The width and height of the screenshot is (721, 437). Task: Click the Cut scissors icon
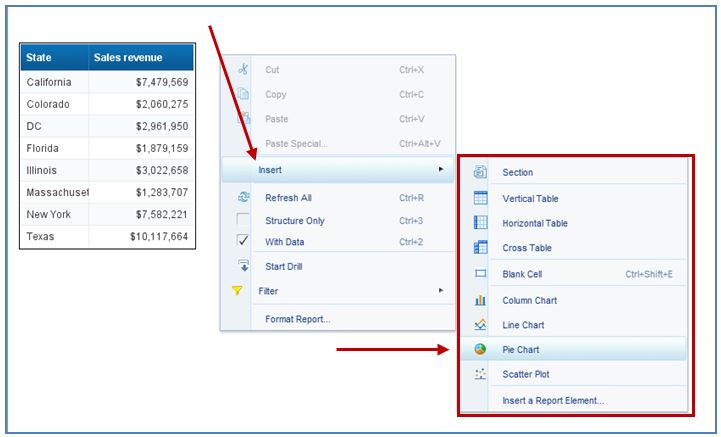click(243, 69)
